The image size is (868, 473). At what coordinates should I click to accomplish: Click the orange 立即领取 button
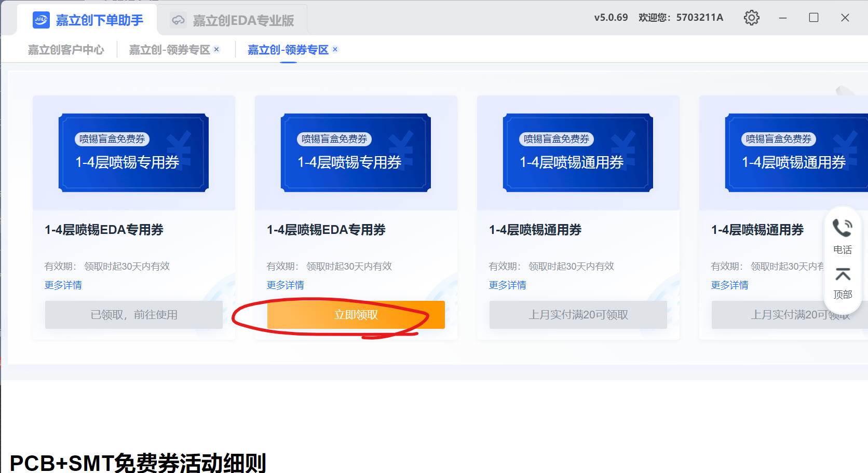click(x=356, y=315)
